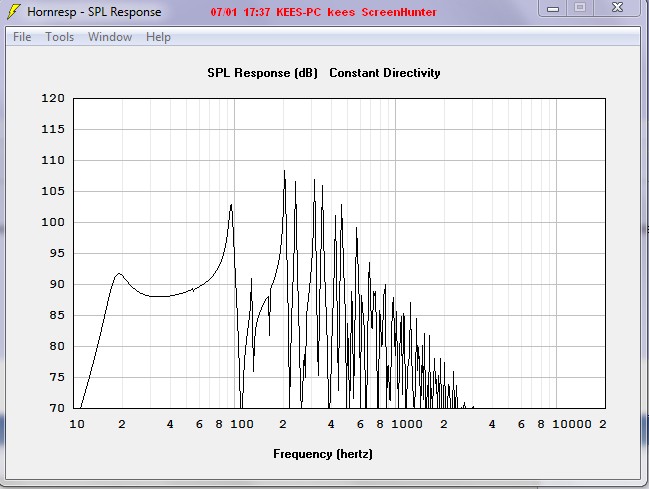The image size is (649, 489).
Task: Click the 'SPL Response (dB)' chart title
Action: [x=262, y=73]
